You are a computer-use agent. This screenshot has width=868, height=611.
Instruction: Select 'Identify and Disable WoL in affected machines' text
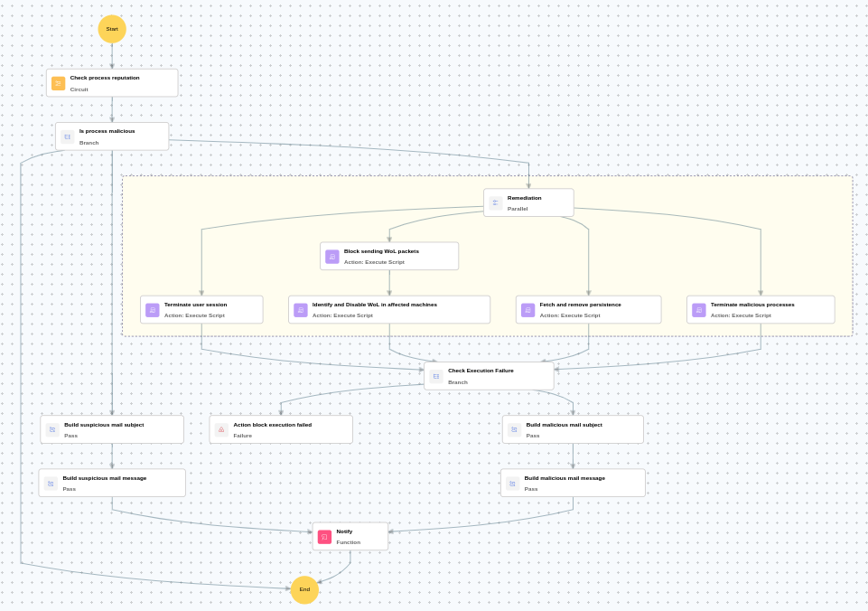pos(375,305)
